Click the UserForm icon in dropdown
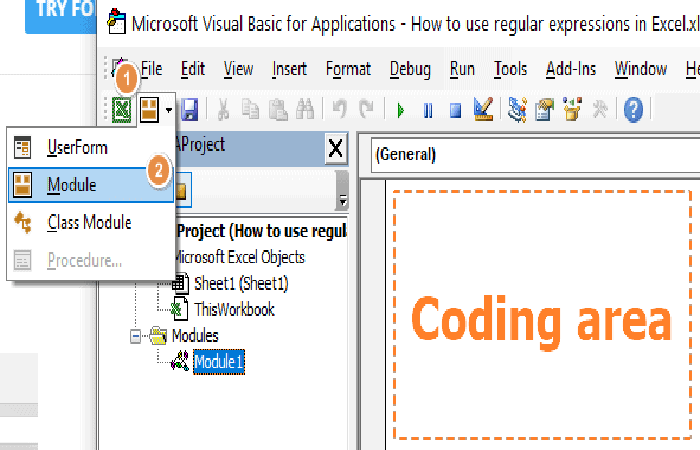700x450 pixels. pos(22,147)
